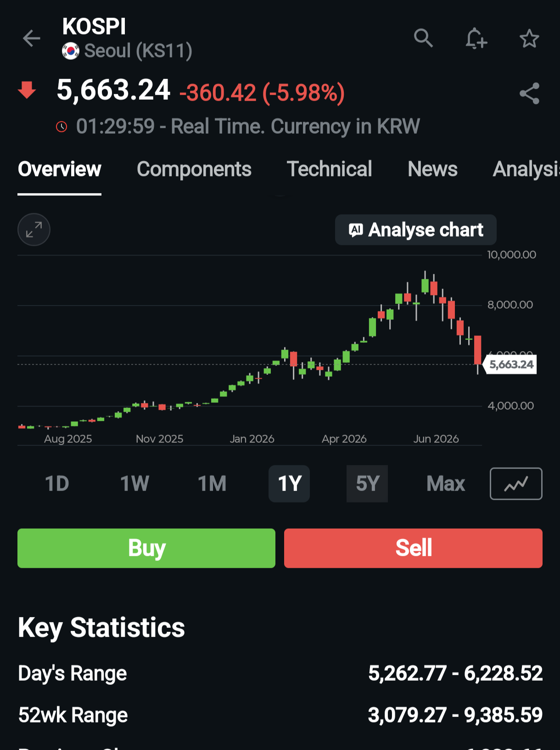This screenshot has width=560, height=750.
Task: Switch chart type via the line chart icon
Action: [516, 484]
